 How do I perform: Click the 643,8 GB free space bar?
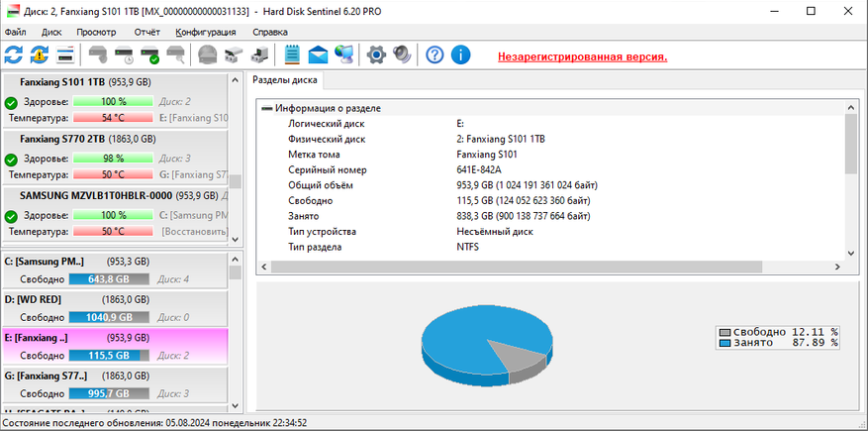click(109, 279)
